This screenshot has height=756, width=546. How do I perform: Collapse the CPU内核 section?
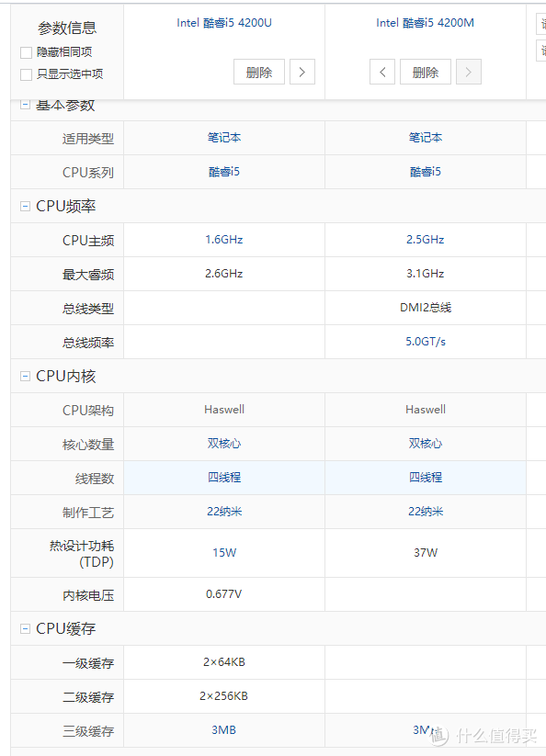click(x=25, y=376)
